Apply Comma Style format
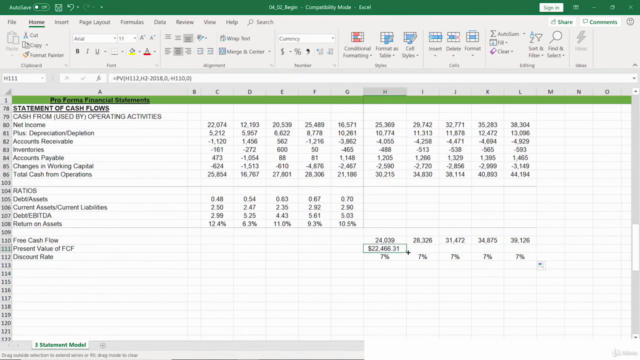 [x=308, y=51]
